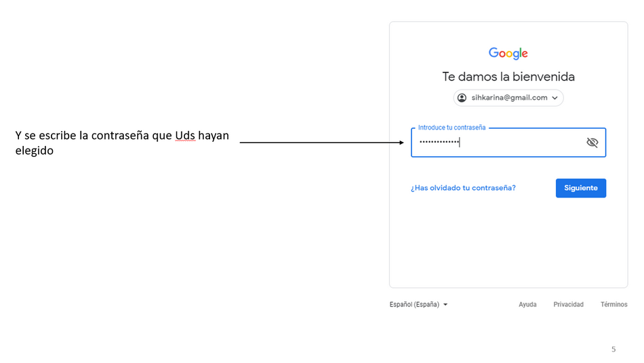Image resolution: width=644 pixels, height=363 pixels.
Task: Click the slide page number 5
Action: point(613,349)
